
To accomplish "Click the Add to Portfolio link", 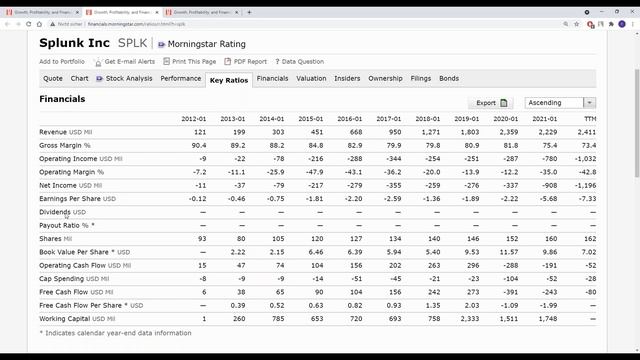I will 62,62.
